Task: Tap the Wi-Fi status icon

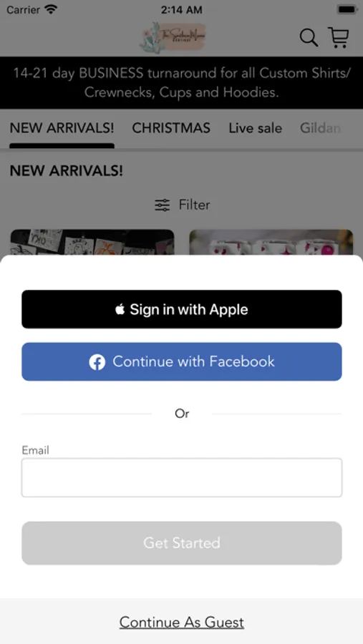Action: tap(51, 9)
